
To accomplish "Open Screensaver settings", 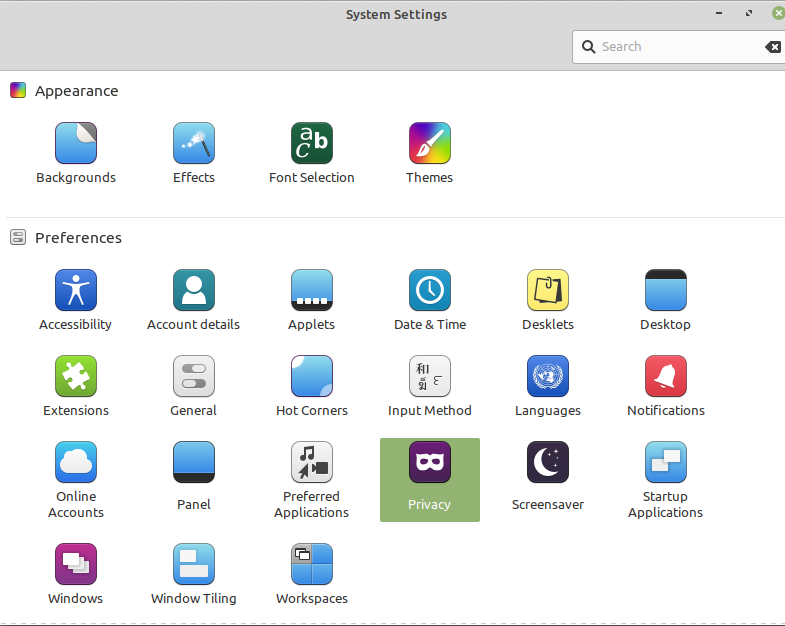I will (x=548, y=463).
